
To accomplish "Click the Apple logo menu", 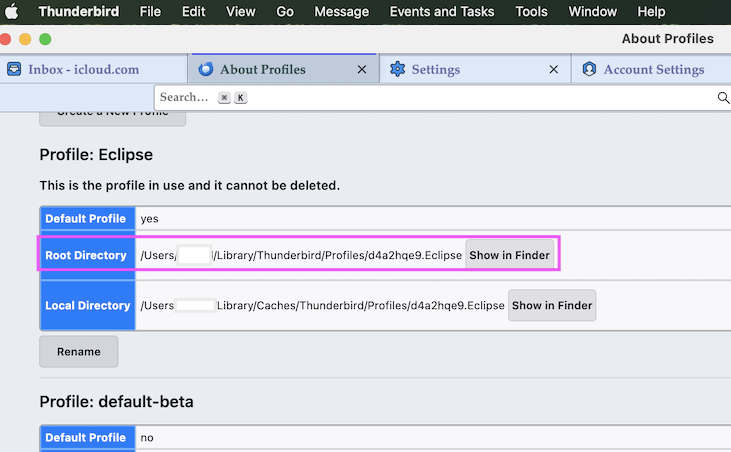I will 13,12.
